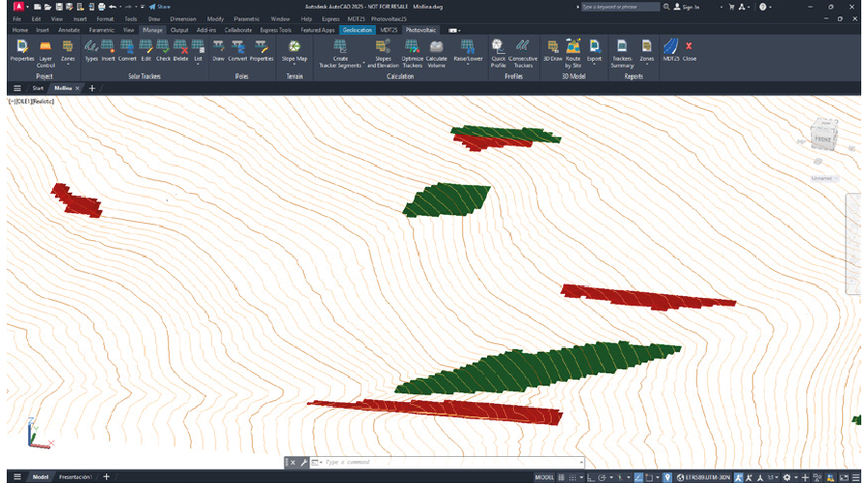Screen dimensions: 868x483
Task: Expand the Export dropdown in 3D Model
Action: coord(594,64)
